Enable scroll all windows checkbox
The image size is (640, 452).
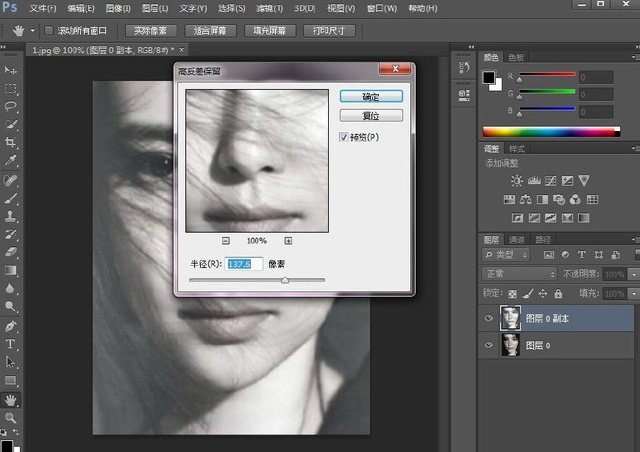(49, 31)
